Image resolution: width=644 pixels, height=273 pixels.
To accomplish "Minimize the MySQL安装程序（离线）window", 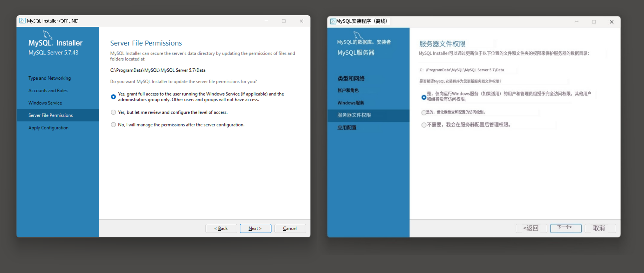I will click(577, 22).
